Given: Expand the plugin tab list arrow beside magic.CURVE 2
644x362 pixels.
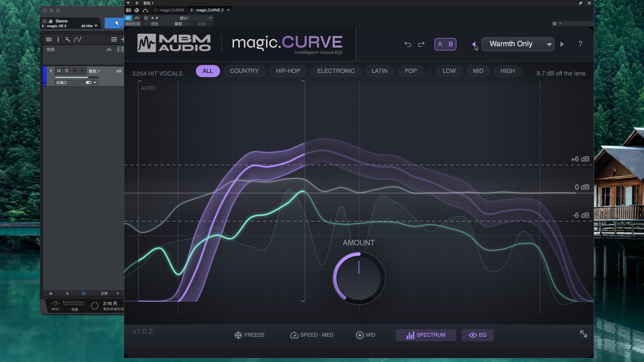Looking at the screenshot, I should [x=228, y=10].
